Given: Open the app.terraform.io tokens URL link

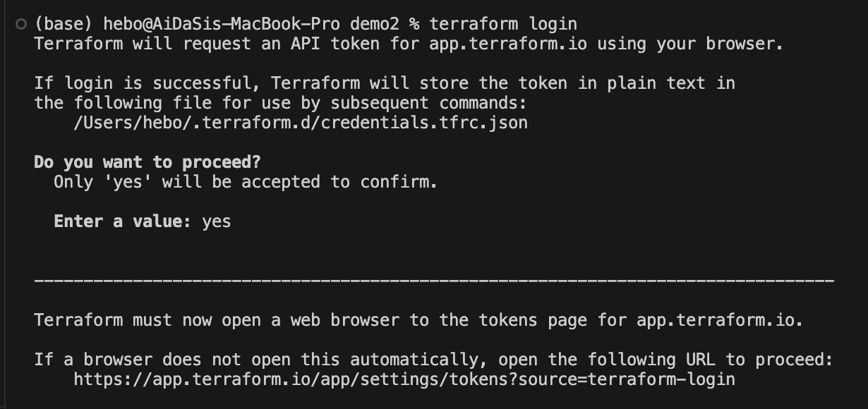Looking at the screenshot, I should [x=404, y=379].
